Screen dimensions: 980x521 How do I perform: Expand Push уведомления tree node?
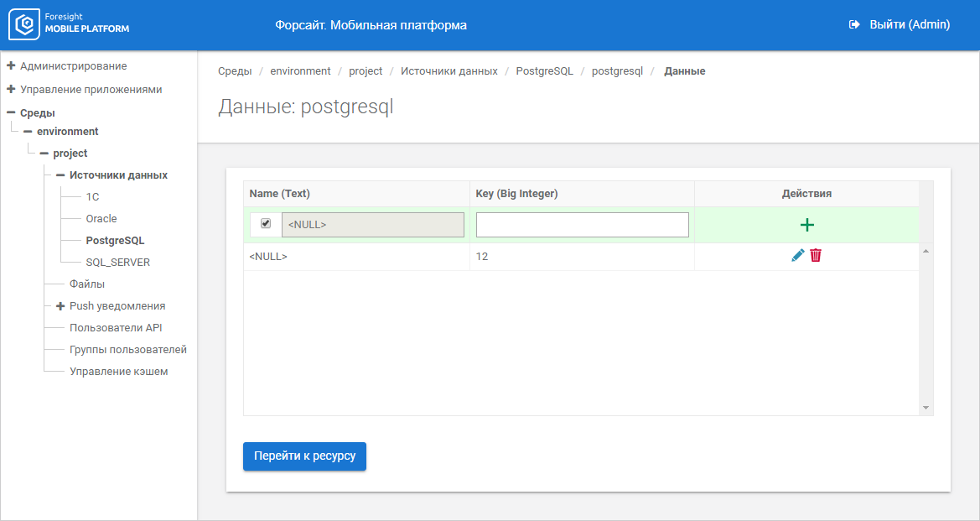(60, 306)
